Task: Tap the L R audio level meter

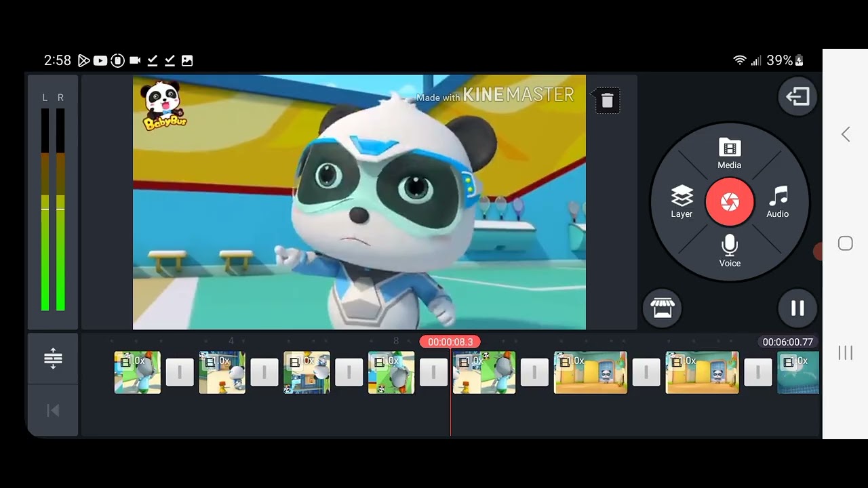Action: pos(53,202)
